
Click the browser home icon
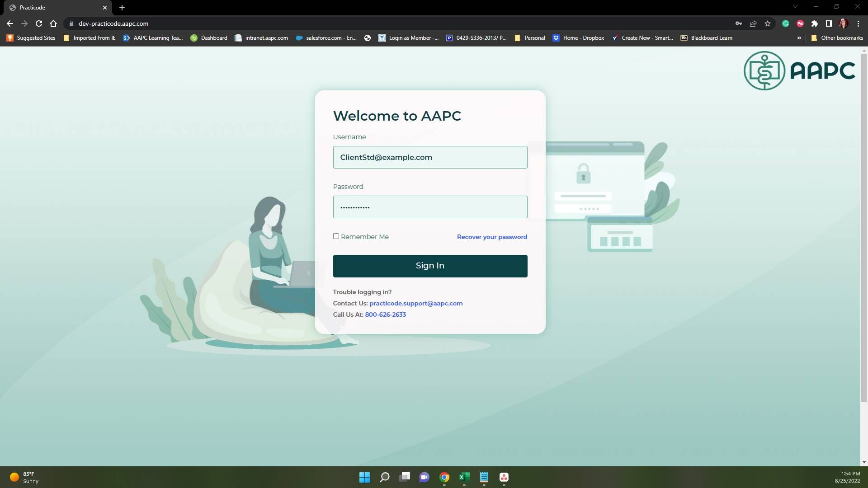(53, 23)
